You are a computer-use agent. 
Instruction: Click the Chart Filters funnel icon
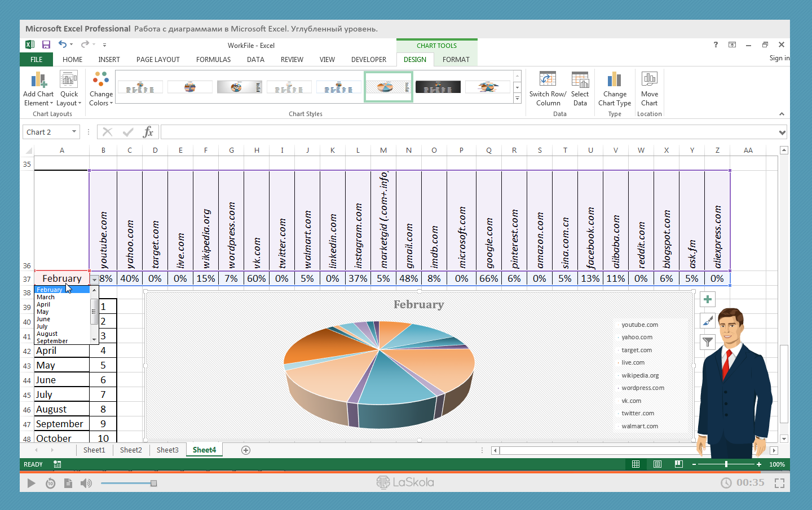(708, 342)
